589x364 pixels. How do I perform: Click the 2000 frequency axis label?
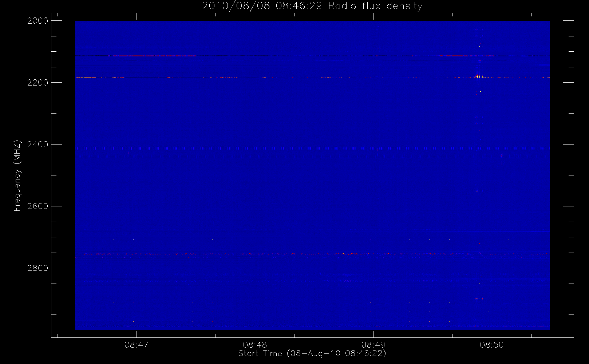click(38, 21)
